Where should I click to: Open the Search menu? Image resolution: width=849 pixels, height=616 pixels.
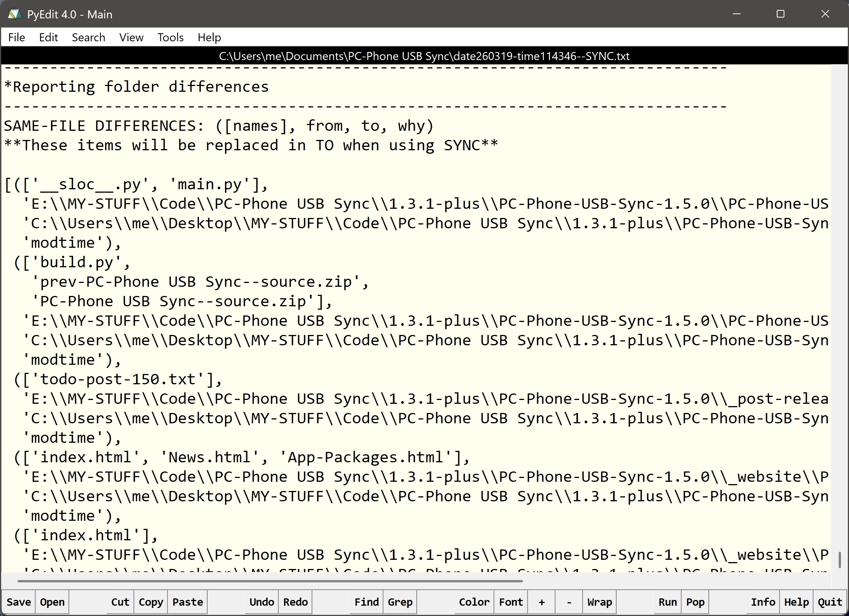(88, 37)
